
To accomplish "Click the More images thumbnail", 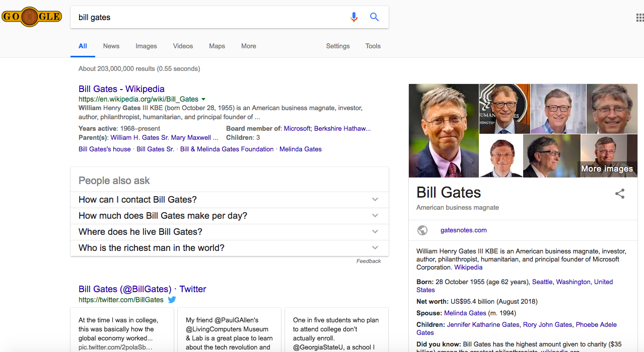I will (x=609, y=156).
